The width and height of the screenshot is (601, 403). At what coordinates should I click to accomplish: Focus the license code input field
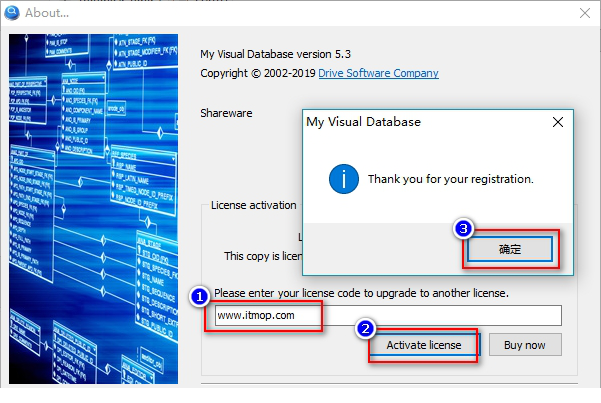[x=388, y=315]
